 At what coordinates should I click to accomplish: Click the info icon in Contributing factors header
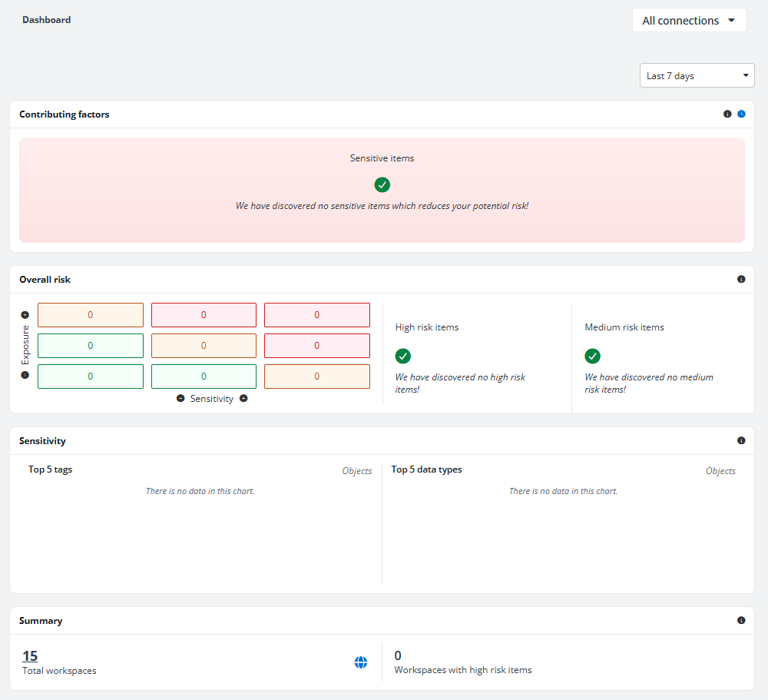(727, 114)
